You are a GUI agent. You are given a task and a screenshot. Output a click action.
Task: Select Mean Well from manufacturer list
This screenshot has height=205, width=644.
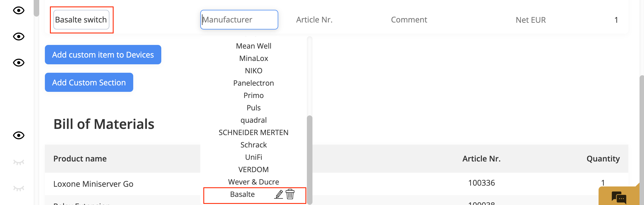[254, 46]
